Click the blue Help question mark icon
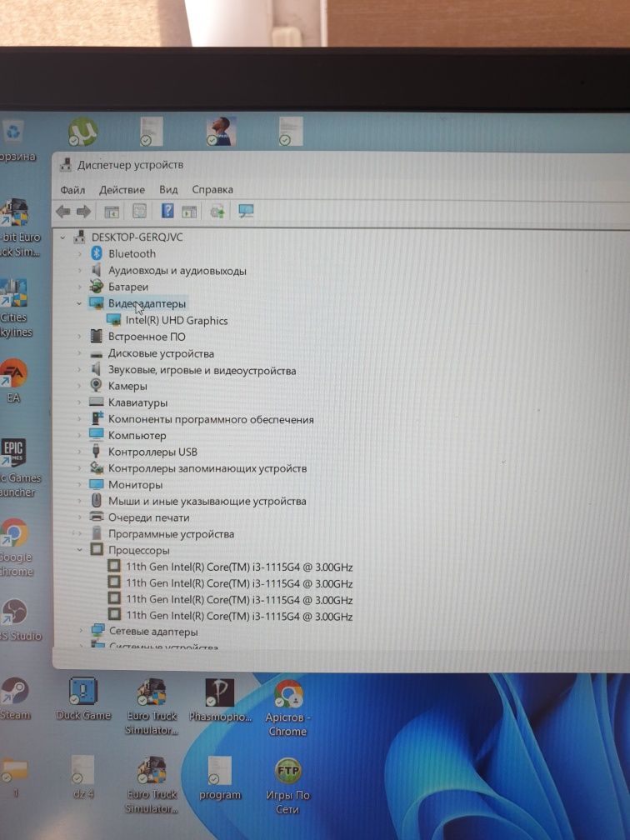This screenshot has width=630, height=840. tap(167, 211)
